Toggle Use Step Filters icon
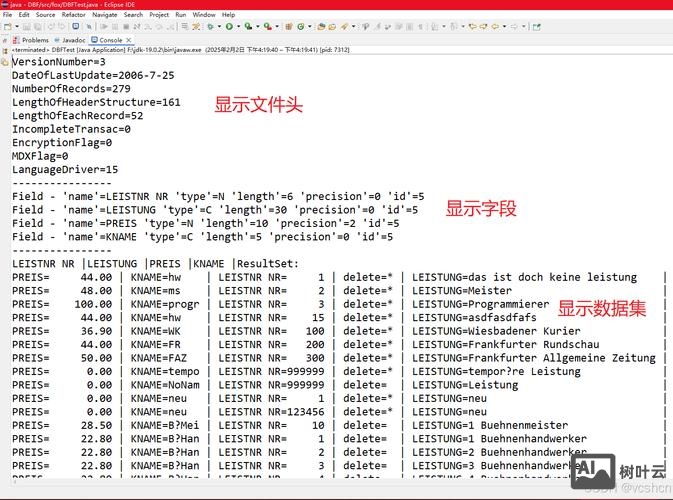The height and width of the screenshot is (500, 673). click(x=196, y=27)
